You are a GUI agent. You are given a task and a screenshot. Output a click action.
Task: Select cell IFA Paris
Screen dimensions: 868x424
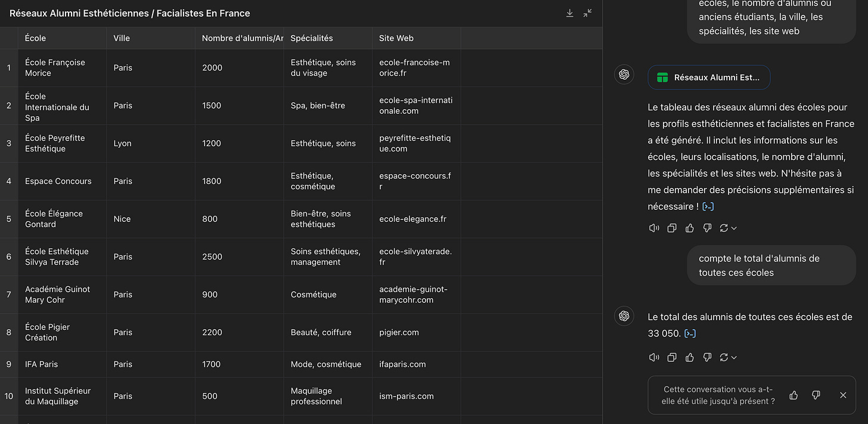(62, 364)
